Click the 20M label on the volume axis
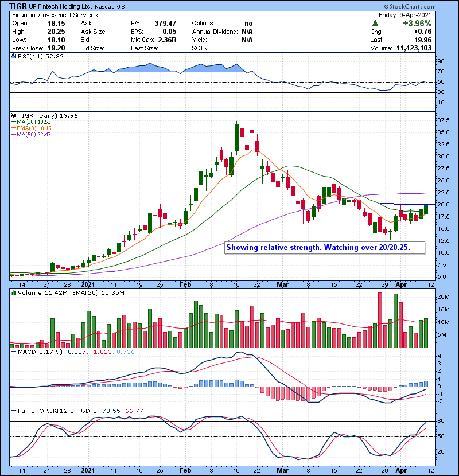 (x=444, y=297)
